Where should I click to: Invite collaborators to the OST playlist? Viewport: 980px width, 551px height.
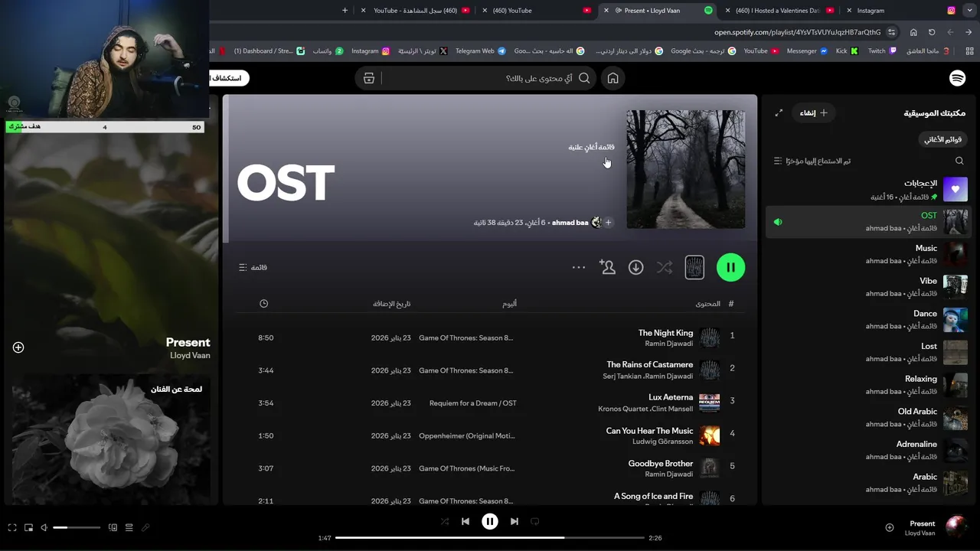click(607, 267)
